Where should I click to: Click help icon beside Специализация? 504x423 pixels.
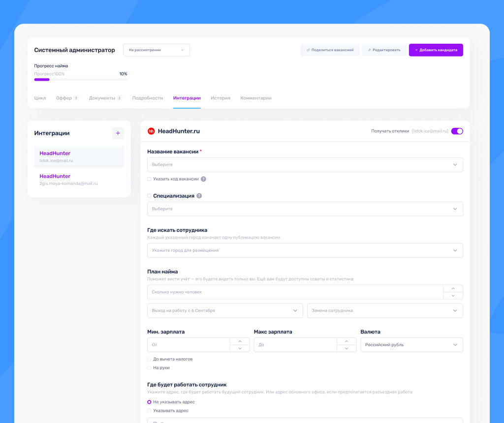click(199, 196)
